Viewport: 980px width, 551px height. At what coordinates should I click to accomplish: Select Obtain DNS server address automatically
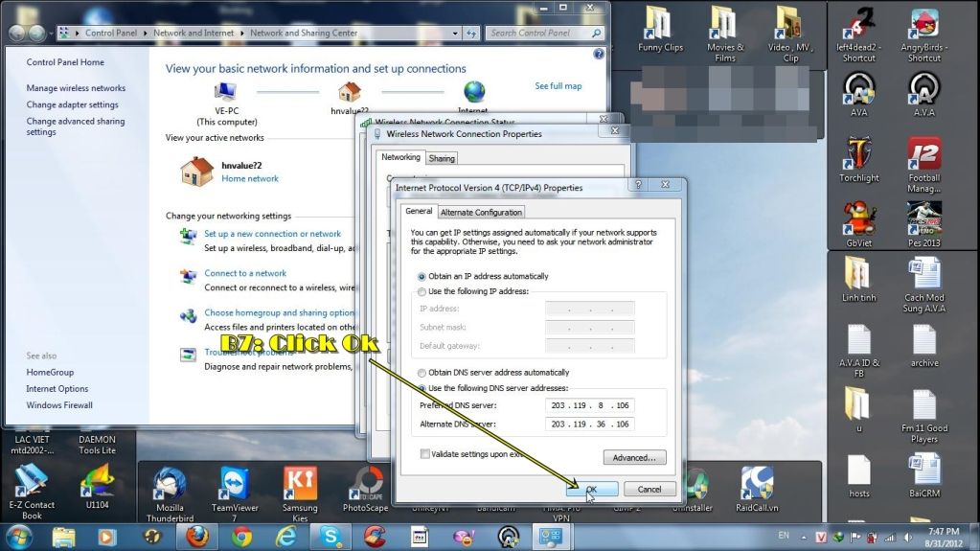[422, 373]
